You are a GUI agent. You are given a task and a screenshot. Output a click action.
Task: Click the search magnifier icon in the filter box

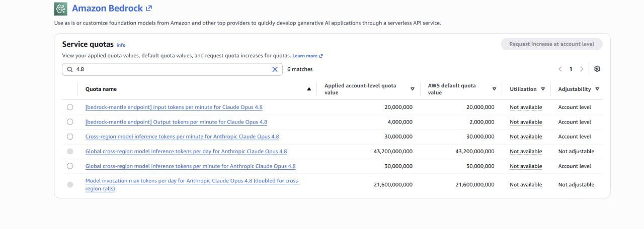[x=70, y=69]
